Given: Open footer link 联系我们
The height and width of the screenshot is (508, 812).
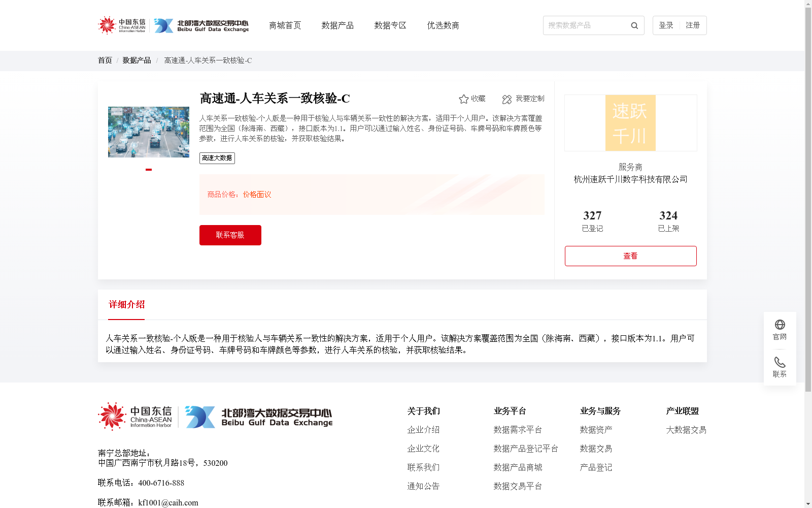Looking at the screenshot, I should click(x=423, y=467).
